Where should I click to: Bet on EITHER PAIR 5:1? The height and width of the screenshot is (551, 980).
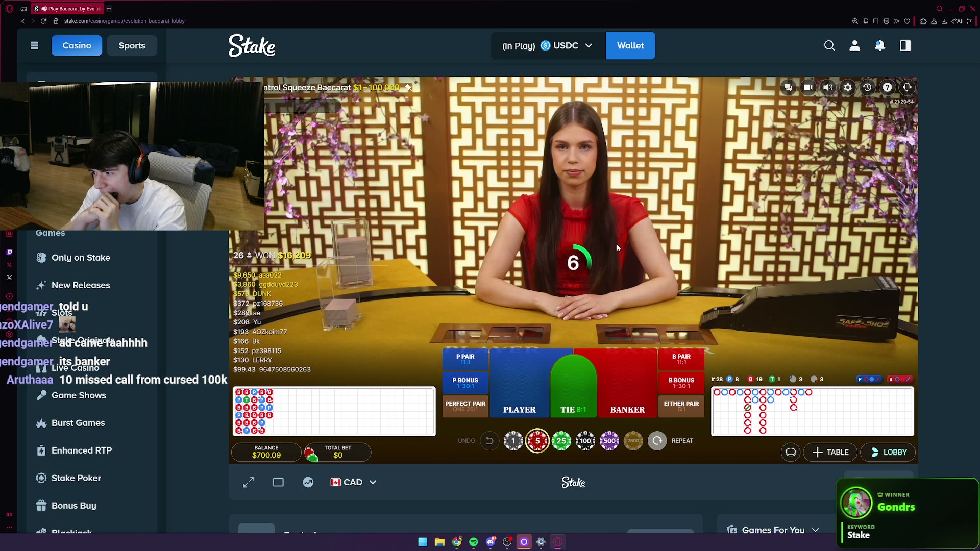[681, 406]
